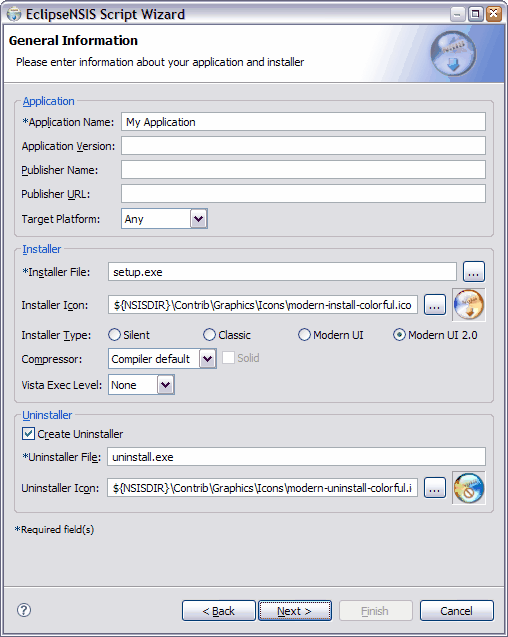
Task: Click the Uninstaller Icon path field
Action: pyautogui.click(x=263, y=488)
